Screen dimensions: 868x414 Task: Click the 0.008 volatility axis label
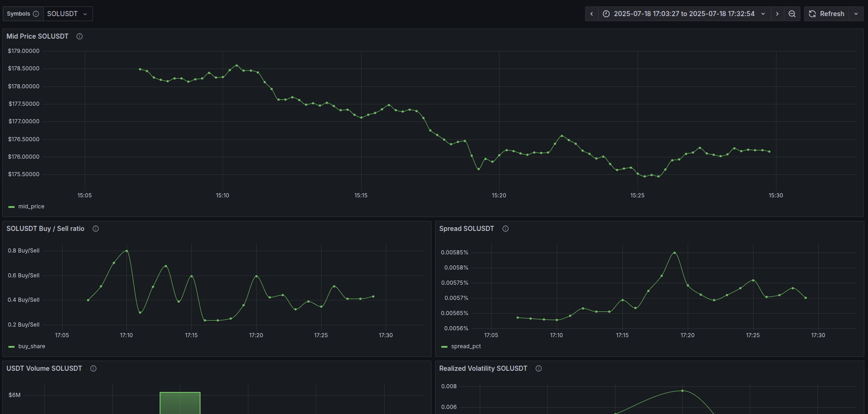[x=449, y=386]
